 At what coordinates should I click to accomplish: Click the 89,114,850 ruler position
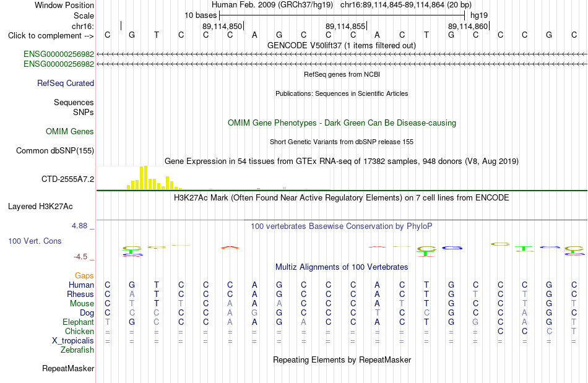pyautogui.click(x=222, y=26)
